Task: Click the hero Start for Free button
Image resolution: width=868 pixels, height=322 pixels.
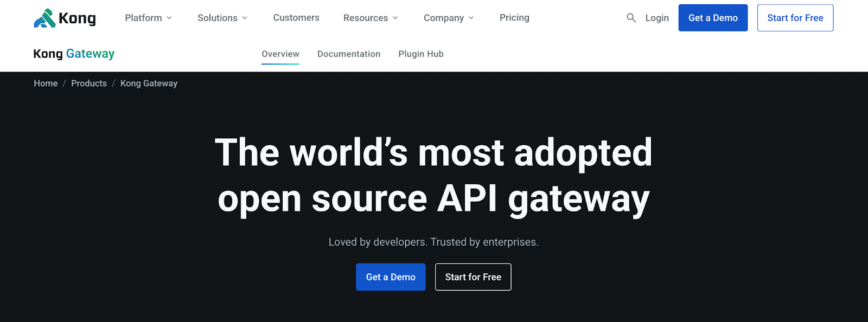Action: [x=473, y=277]
